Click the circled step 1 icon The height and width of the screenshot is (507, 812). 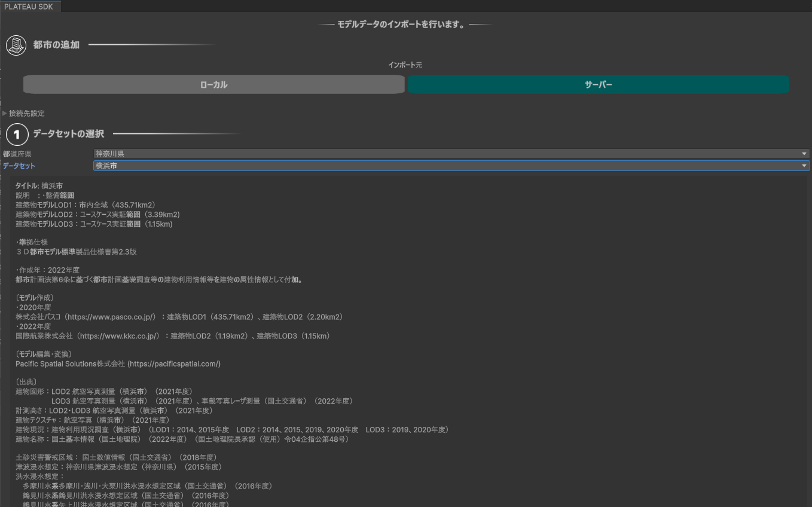click(x=17, y=134)
